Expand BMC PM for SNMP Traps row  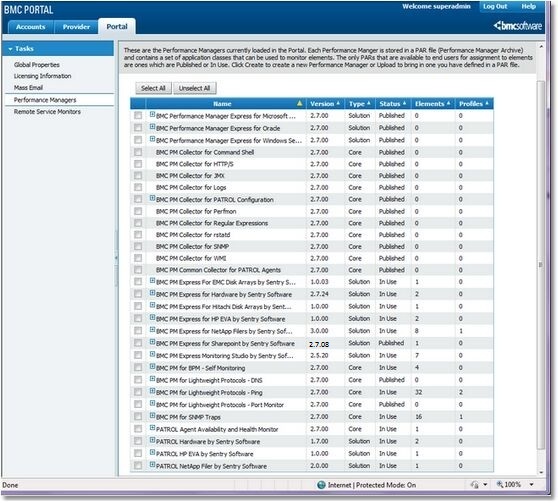152,415
